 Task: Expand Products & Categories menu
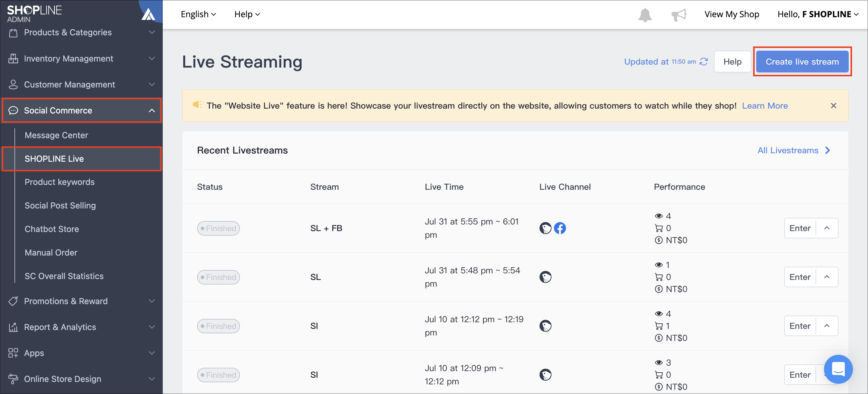pyautogui.click(x=152, y=33)
